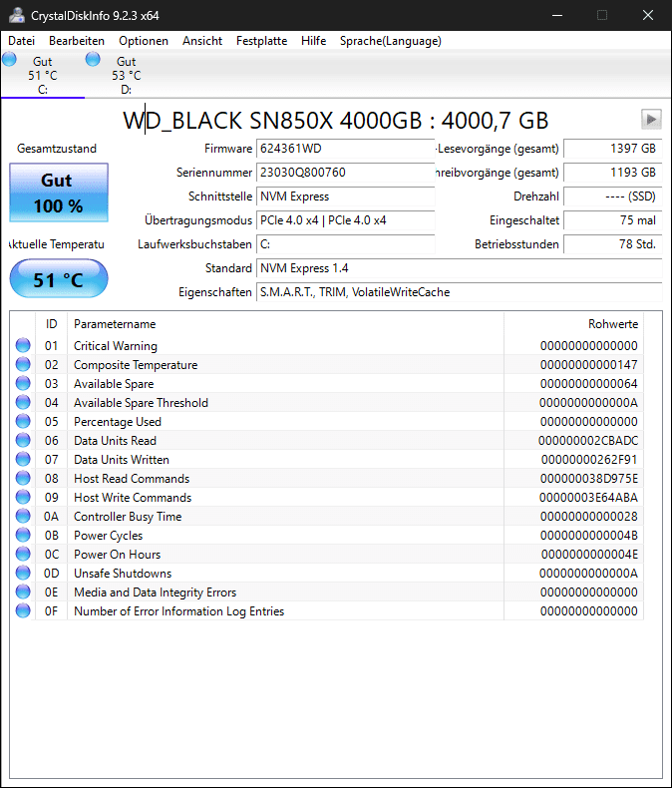672x788 pixels.
Task: Click status orb for Media and Data Integrity Errors
Action: point(23,592)
